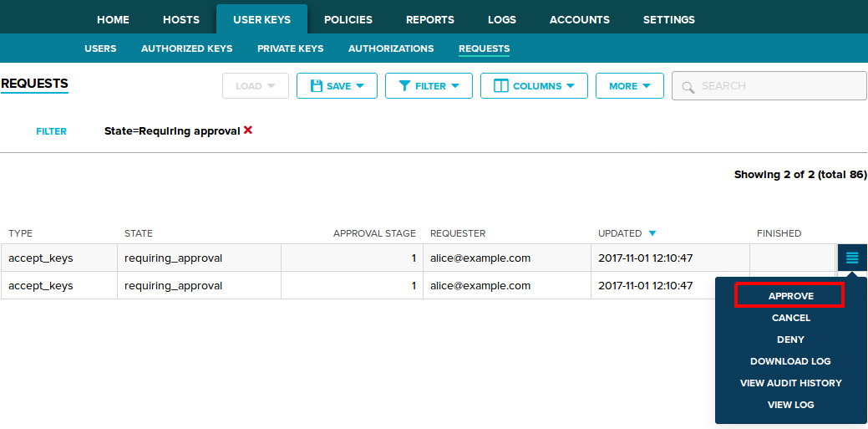The width and height of the screenshot is (868, 429).
Task: Switch to Private Keys sub-tab
Action: pos(290,49)
